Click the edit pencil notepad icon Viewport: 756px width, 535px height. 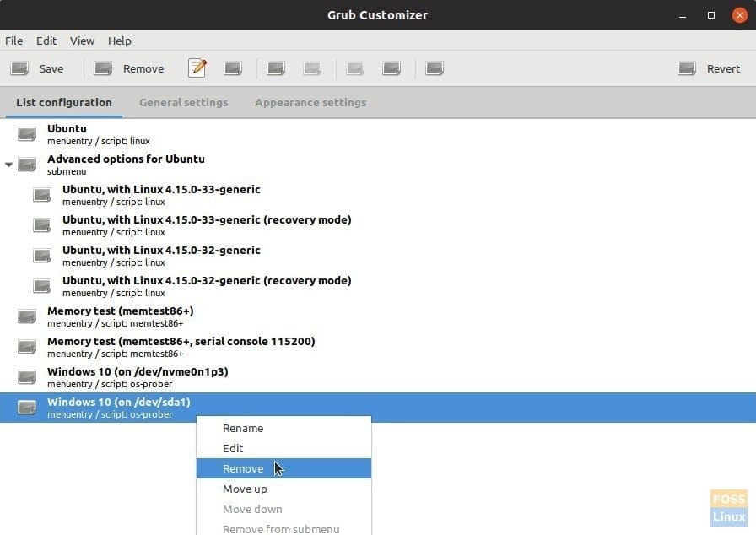tap(197, 68)
